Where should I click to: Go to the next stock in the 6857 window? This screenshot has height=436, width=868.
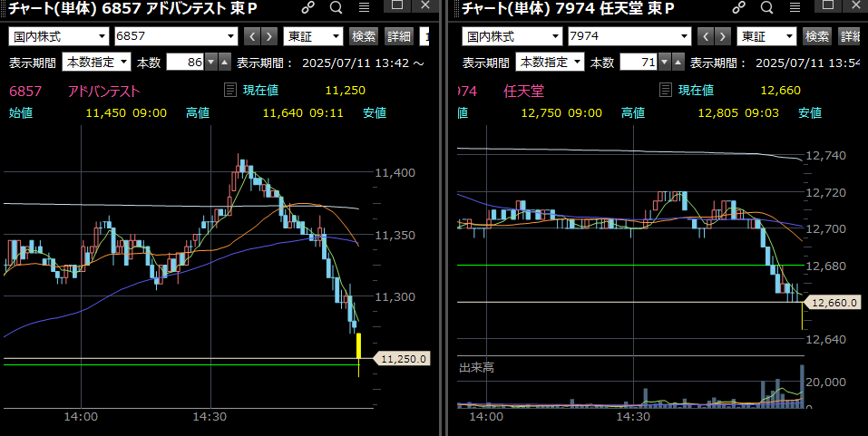pyautogui.click(x=269, y=37)
